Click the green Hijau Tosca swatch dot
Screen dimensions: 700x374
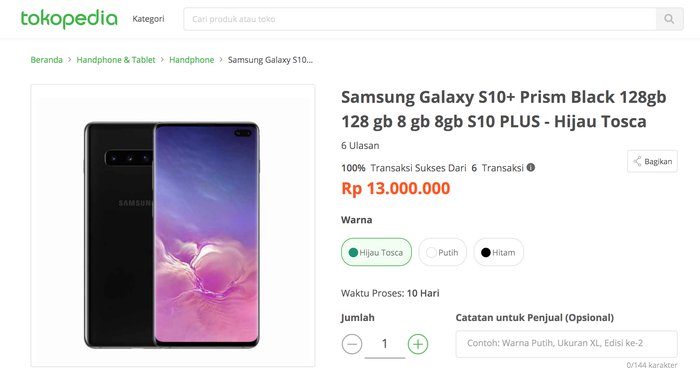tap(353, 253)
